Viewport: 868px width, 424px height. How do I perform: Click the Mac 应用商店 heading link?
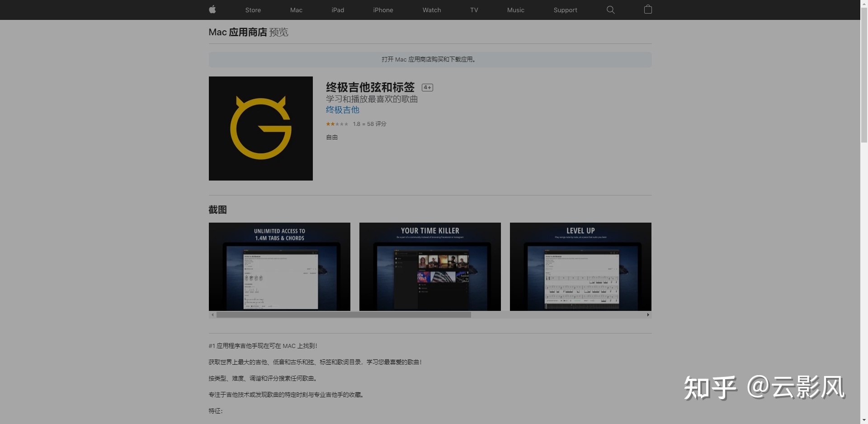click(x=238, y=32)
